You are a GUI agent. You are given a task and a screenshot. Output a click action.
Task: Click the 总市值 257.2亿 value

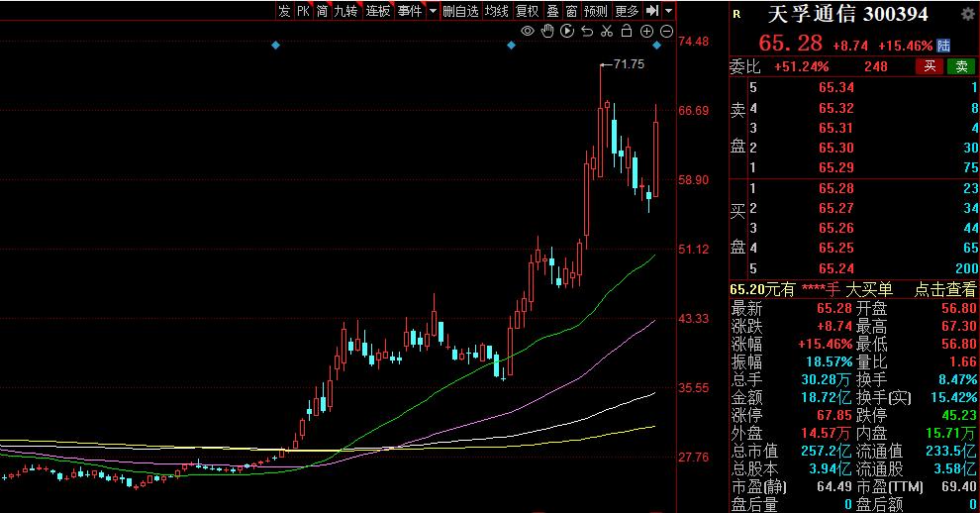[826, 451]
